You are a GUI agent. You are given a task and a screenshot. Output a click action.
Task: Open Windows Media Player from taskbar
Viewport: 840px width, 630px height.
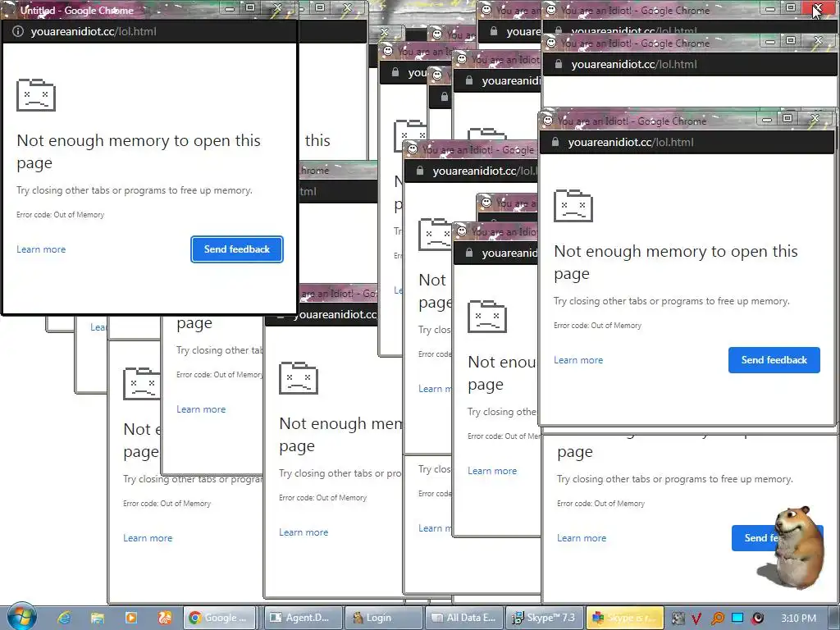tap(130, 618)
